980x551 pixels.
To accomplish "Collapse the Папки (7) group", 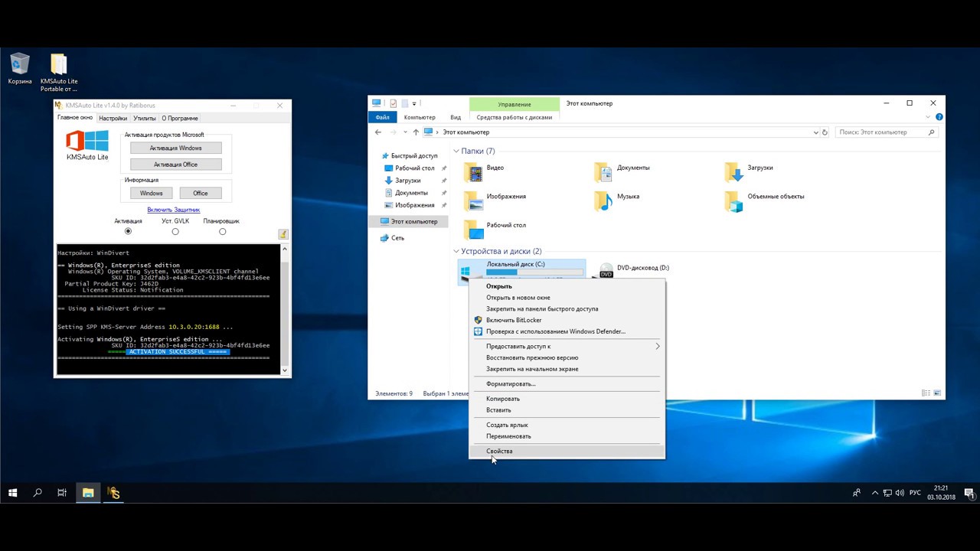I will [456, 152].
